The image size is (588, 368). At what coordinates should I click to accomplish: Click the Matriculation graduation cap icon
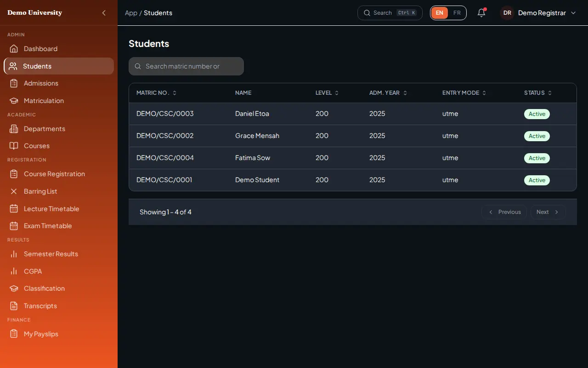pos(14,101)
